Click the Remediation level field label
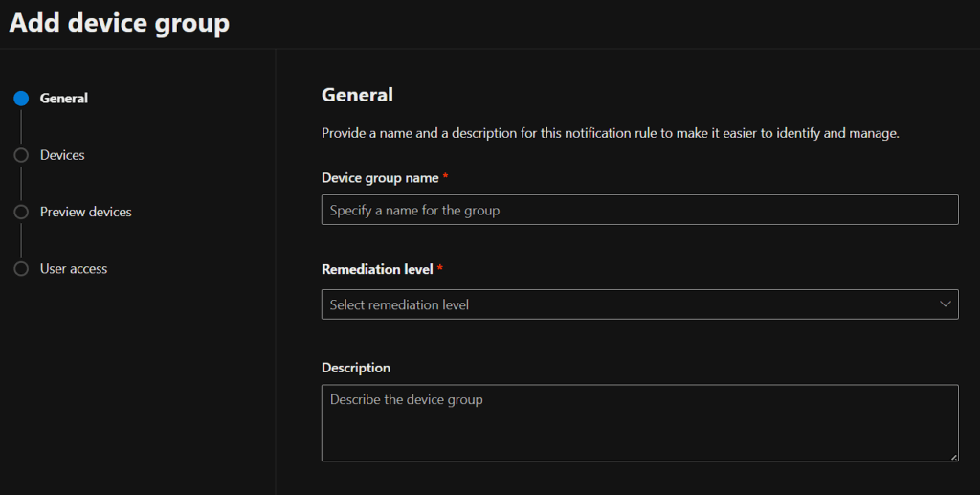Screen dimensions: 980x495 click(x=377, y=269)
